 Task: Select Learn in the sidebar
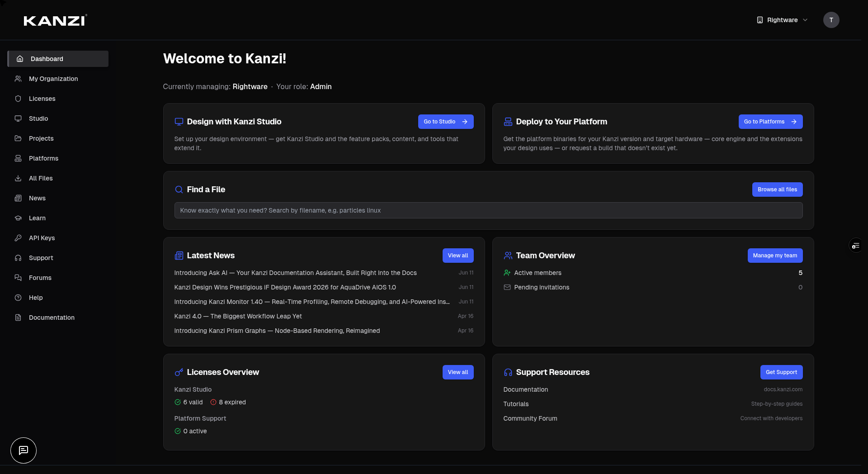click(x=58, y=218)
